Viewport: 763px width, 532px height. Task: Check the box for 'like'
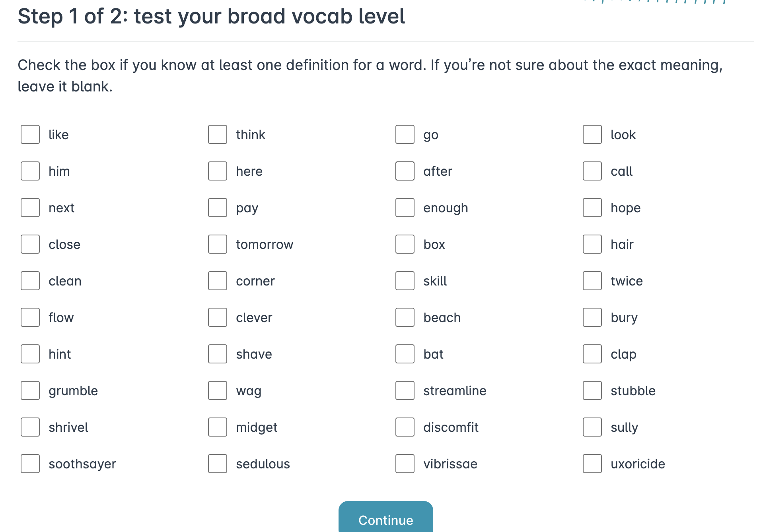[x=30, y=134]
